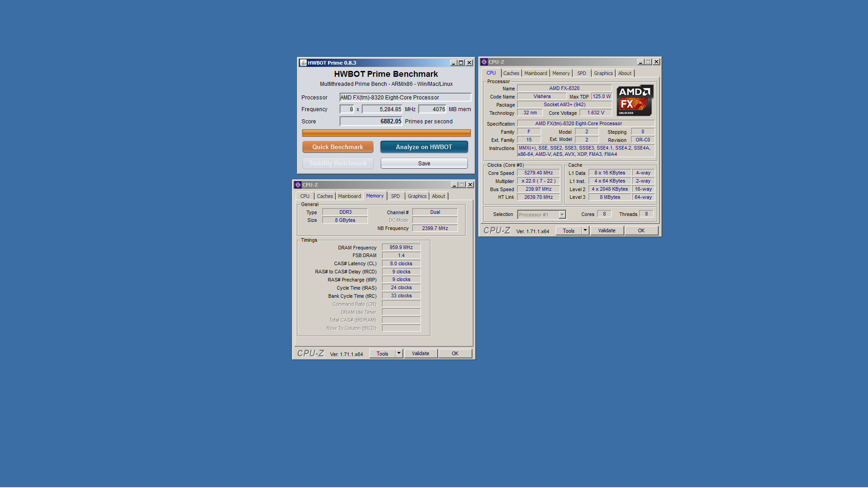Click the Core Voltage value 1.632 V
Screen dimensions: 868x488
click(596, 113)
